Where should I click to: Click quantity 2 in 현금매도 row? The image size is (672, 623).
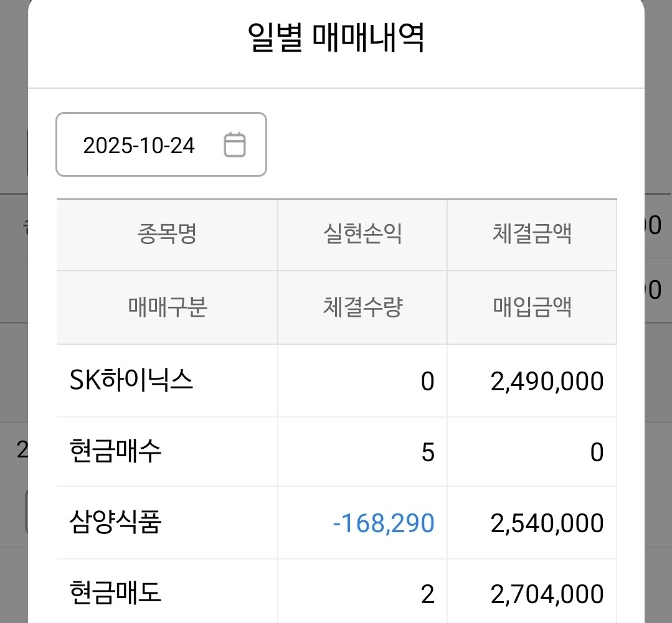(x=427, y=594)
